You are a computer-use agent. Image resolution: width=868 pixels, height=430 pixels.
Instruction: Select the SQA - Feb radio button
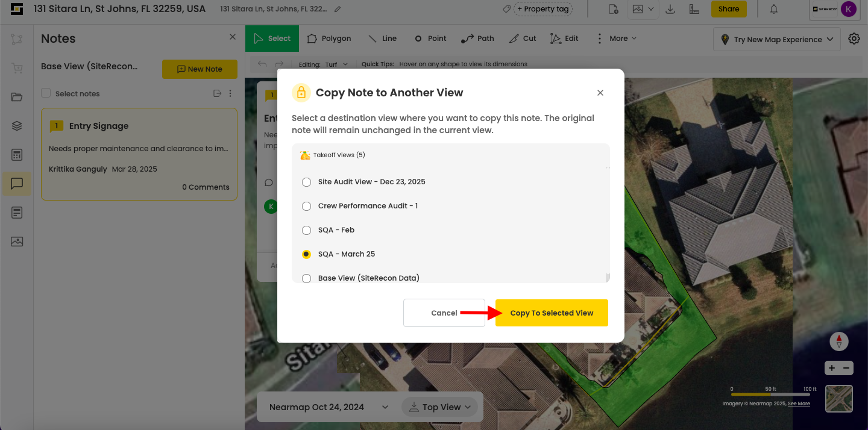(306, 230)
